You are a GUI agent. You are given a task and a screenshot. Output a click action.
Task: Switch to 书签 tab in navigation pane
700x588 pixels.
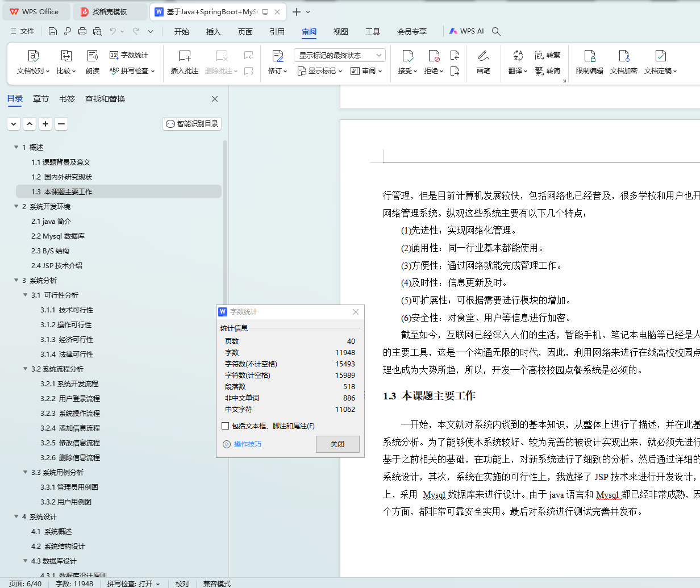67,99
